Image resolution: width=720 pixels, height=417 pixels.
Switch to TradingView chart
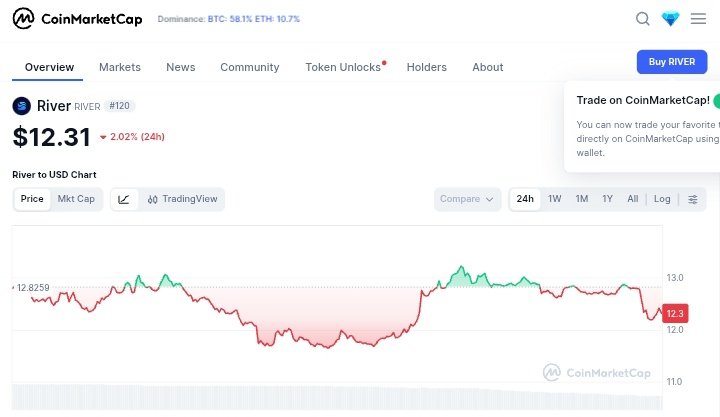pos(182,199)
